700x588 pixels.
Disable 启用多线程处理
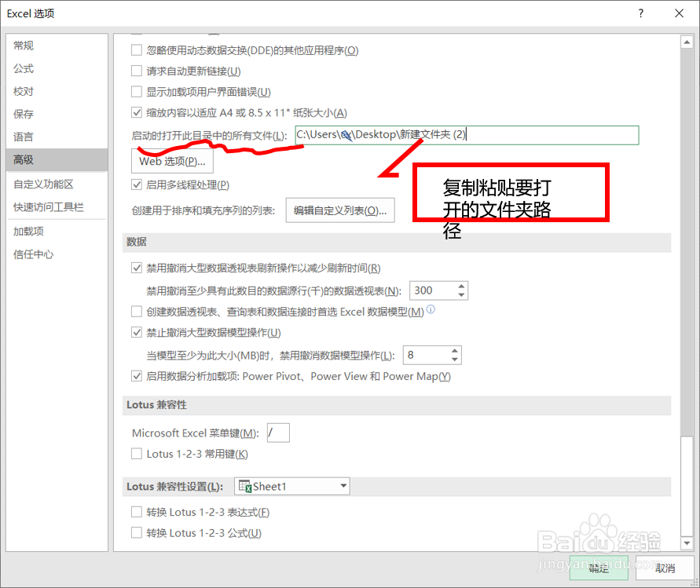click(137, 184)
